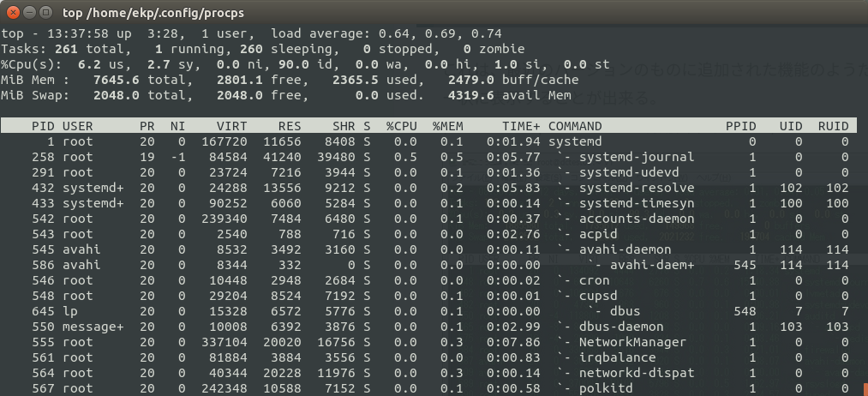Click the scrollbar marker at terminal edge
This screenshot has height=396, width=868.
click(865, 388)
